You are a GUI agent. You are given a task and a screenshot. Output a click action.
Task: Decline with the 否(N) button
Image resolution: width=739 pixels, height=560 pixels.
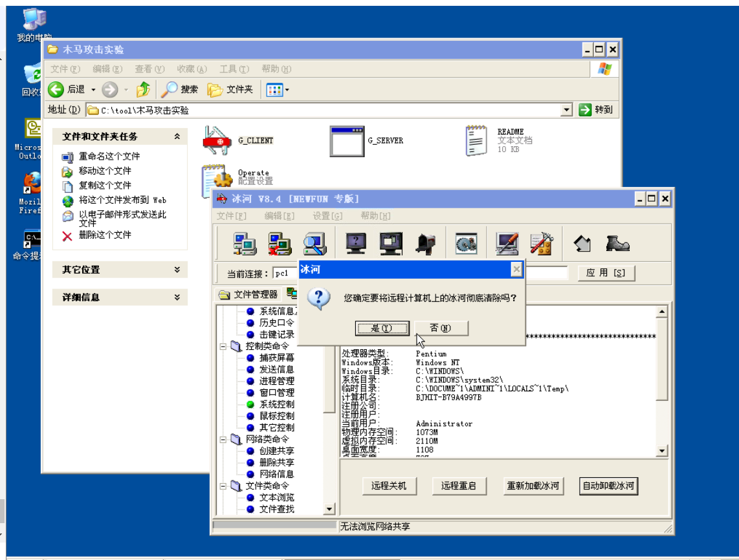[x=441, y=328]
